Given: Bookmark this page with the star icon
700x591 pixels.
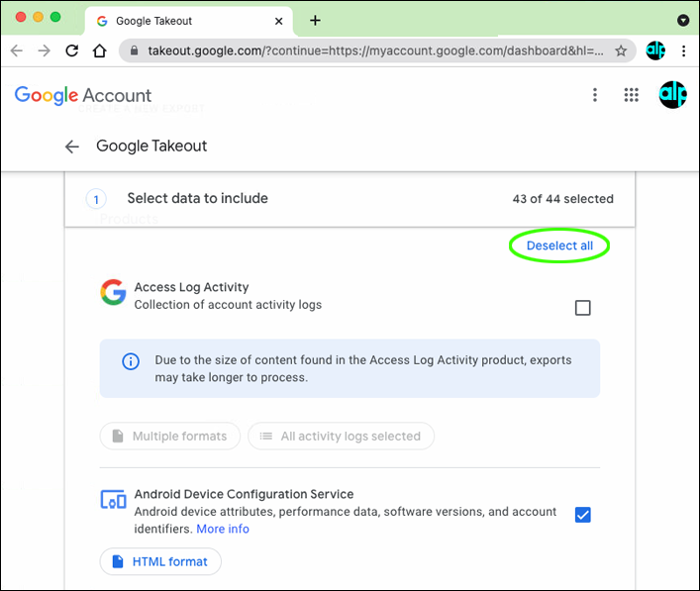Looking at the screenshot, I should (621, 50).
